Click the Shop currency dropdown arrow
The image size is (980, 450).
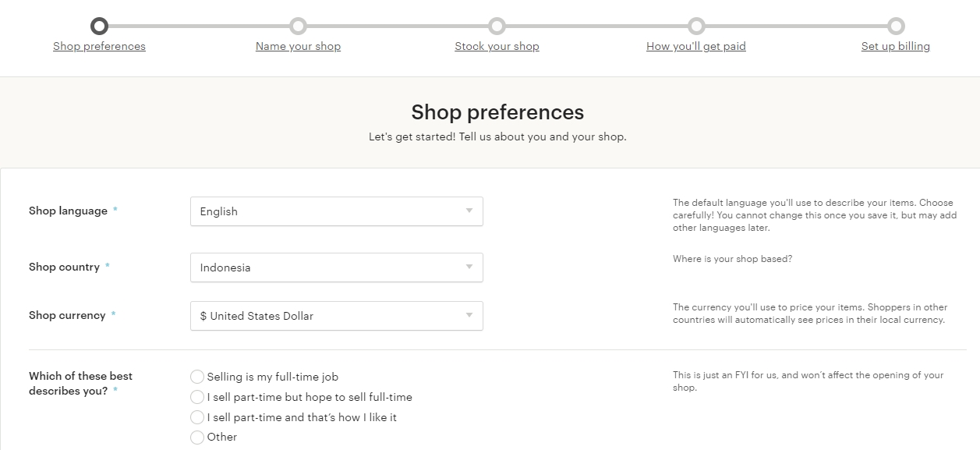click(469, 315)
